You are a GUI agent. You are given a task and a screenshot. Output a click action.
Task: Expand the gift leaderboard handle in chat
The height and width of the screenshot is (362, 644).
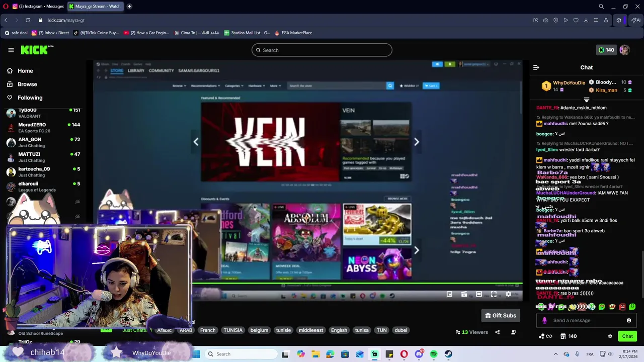click(x=587, y=100)
